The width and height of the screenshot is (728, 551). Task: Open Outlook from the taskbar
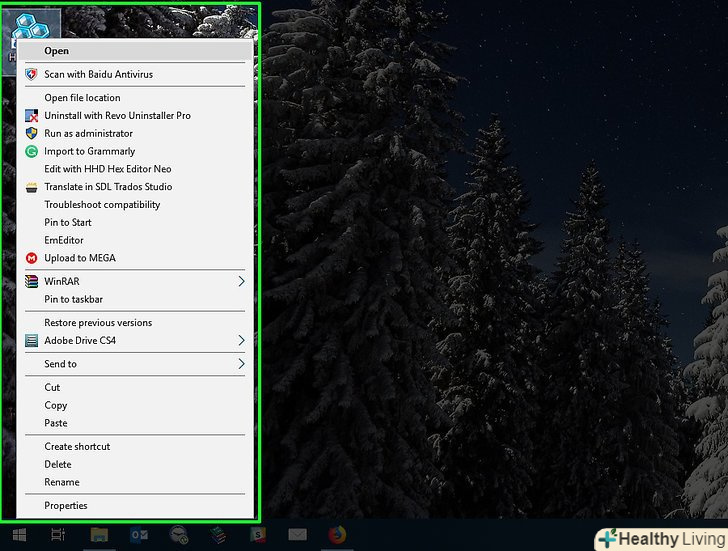point(139,535)
